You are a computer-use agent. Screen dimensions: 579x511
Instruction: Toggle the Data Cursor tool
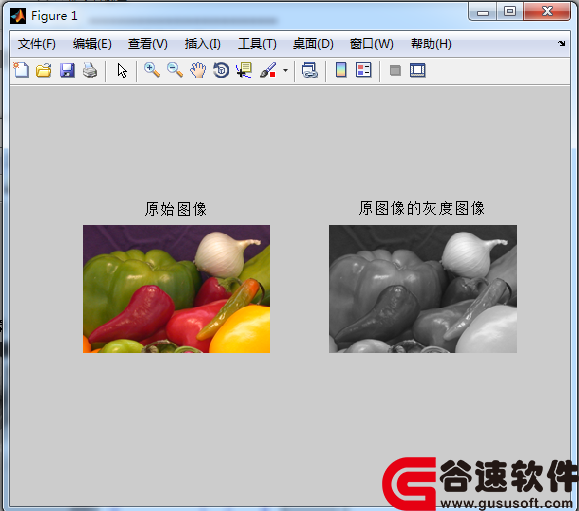tap(244, 70)
